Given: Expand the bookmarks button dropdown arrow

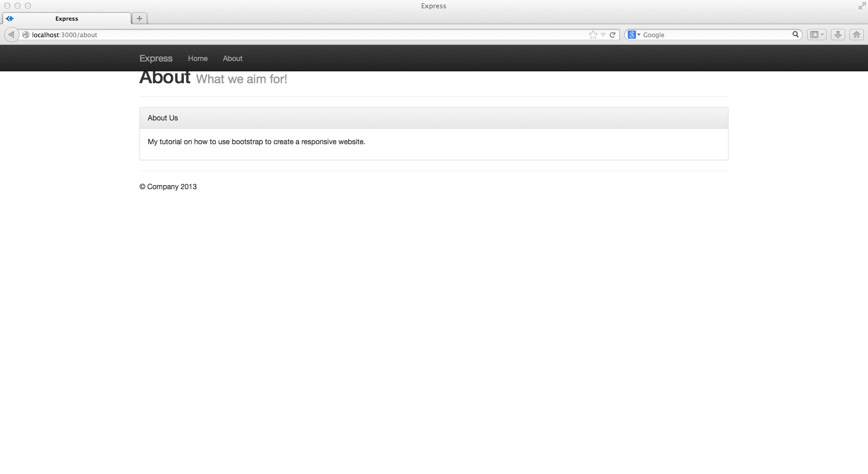Looking at the screenshot, I should coord(823,35).
